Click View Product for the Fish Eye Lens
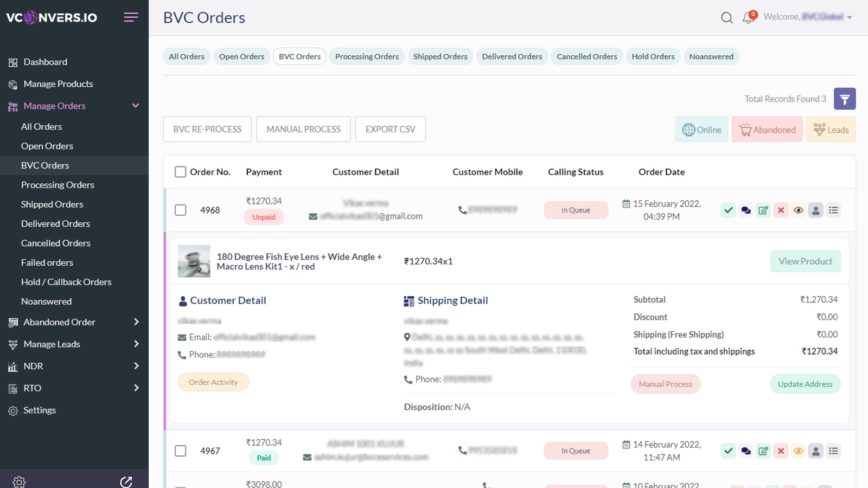Image resolution: width=868 pixels, height=488 pixels. pyautogui.click(x=805, y=261)
